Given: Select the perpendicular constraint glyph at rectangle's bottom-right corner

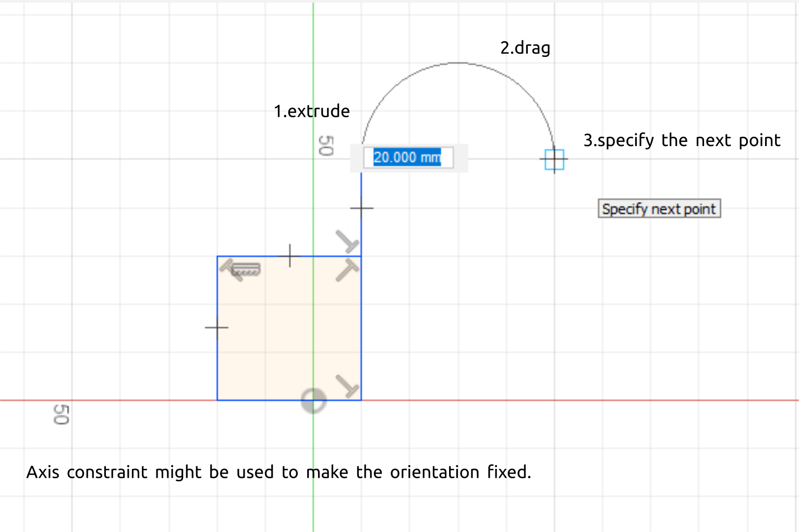Looking at the screenshot, I should (x=347, y=386).
